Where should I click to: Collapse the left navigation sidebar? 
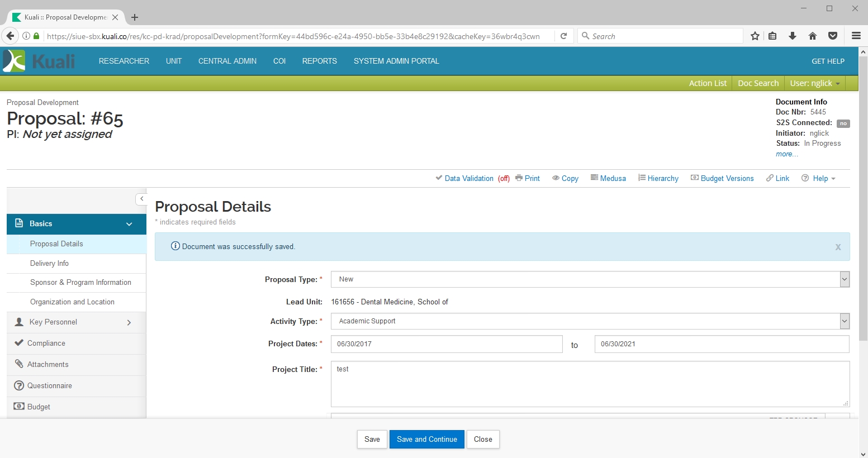141,199
